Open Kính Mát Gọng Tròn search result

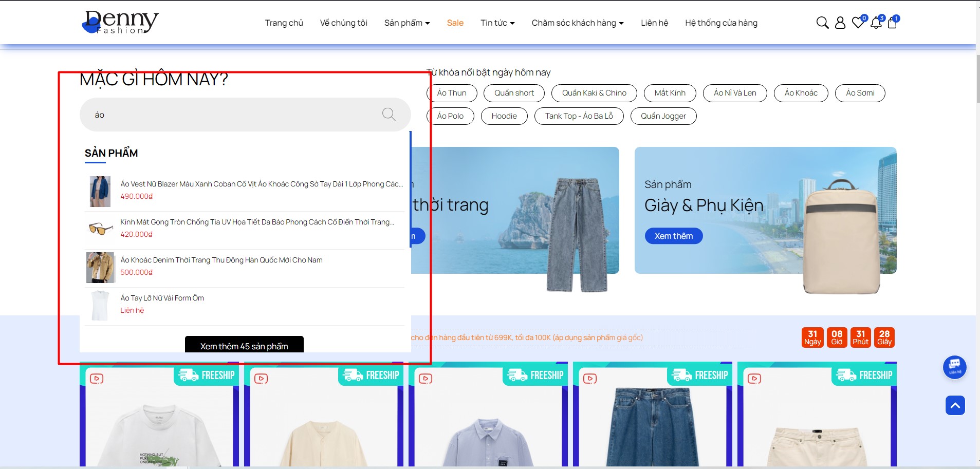click(257, 222)
